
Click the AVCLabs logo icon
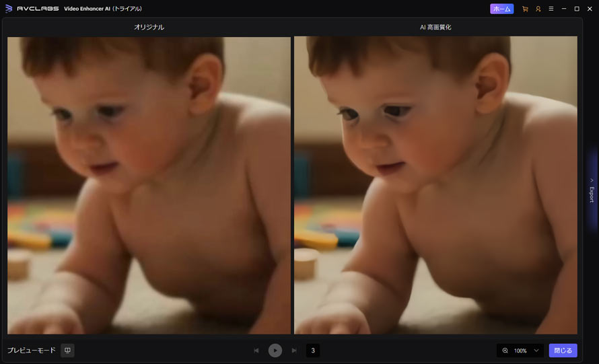tap(9, 8)
